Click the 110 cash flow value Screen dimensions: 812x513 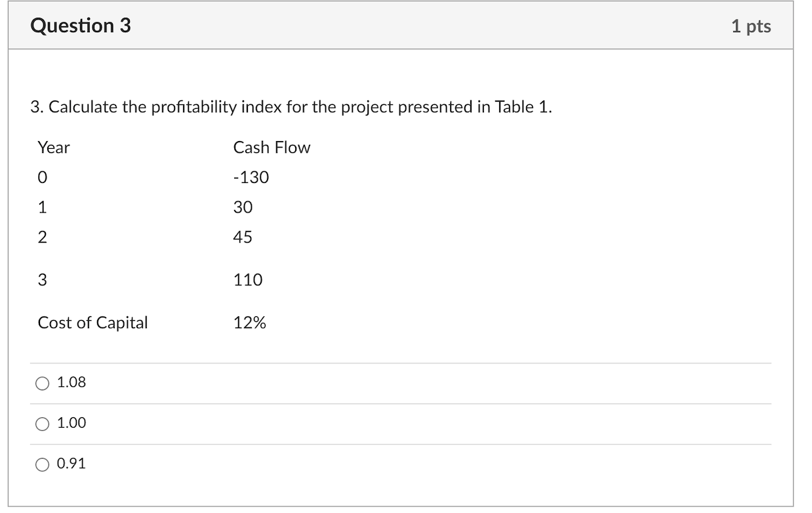(x=247, y=279)
